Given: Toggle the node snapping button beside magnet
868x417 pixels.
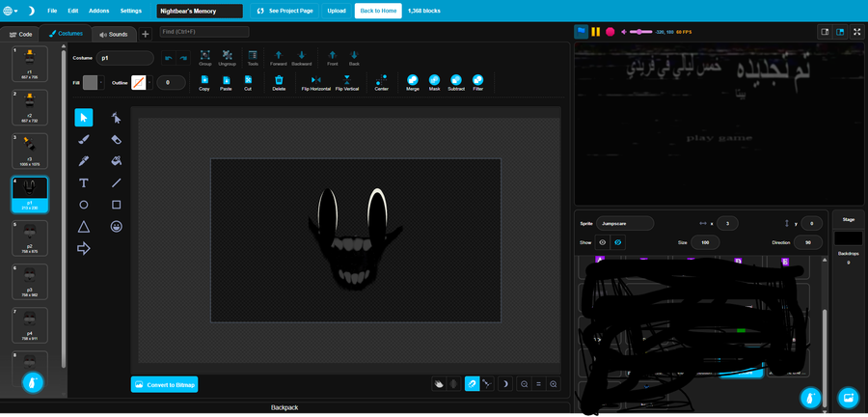Looking at the screenshot, I should click(487, 384).
